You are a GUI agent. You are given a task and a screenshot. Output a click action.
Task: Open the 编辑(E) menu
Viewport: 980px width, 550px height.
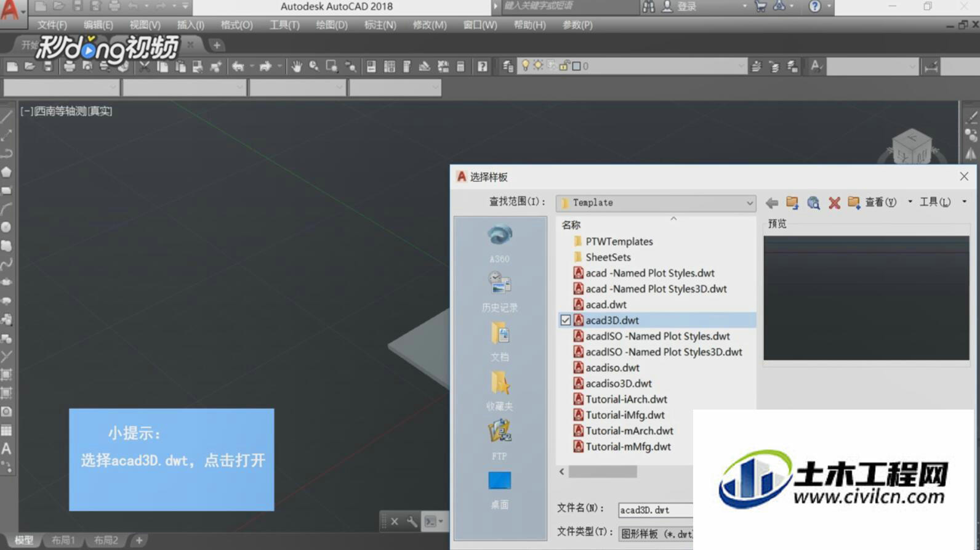[x=98, y=25]
